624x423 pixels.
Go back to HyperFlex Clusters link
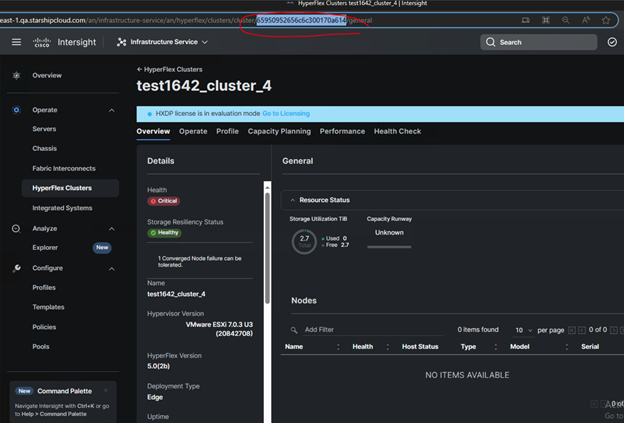170,69
